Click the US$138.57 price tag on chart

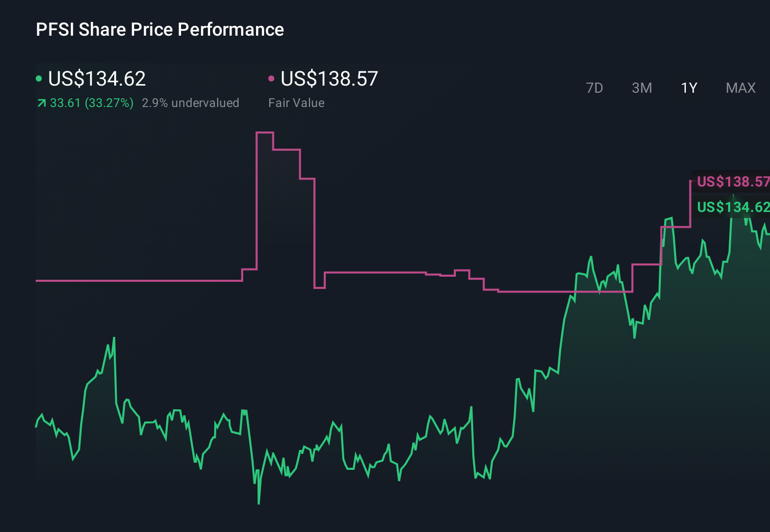(732, 181)
